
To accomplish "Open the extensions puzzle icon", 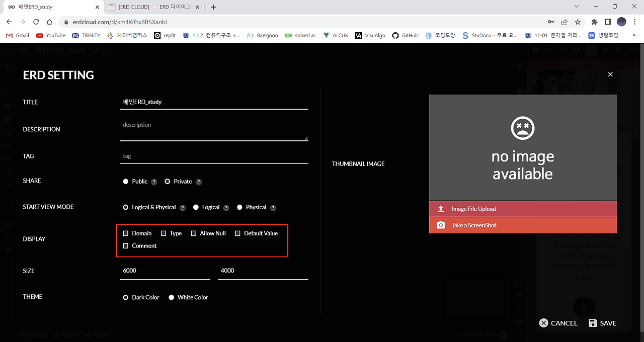I will click(594, 22).
